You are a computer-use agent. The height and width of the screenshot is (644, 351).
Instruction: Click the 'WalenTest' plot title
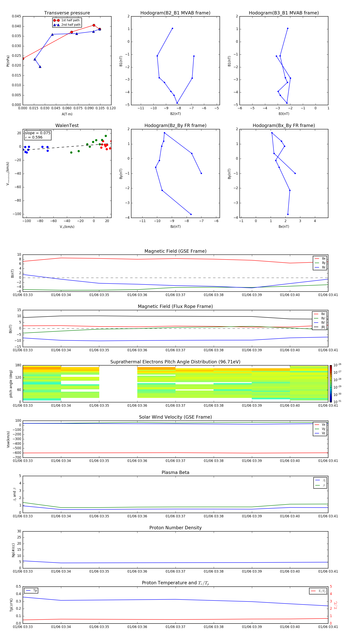67,125
